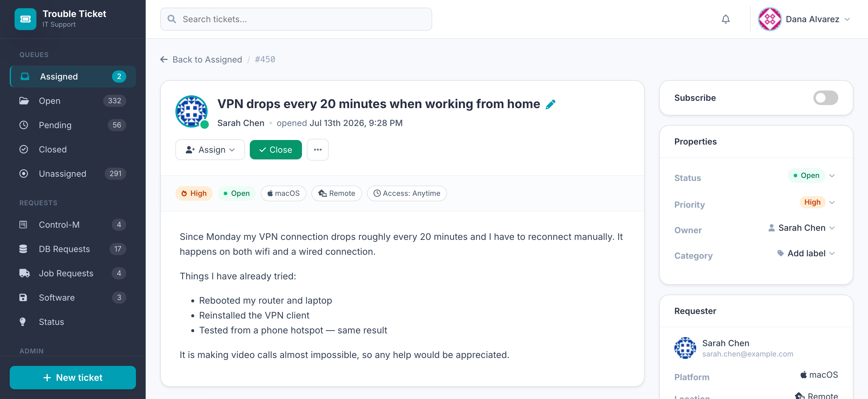The width and height of the screenshot is (868, 399).
Task: Click the DB Requests database icon
Action: pos(23,249)
